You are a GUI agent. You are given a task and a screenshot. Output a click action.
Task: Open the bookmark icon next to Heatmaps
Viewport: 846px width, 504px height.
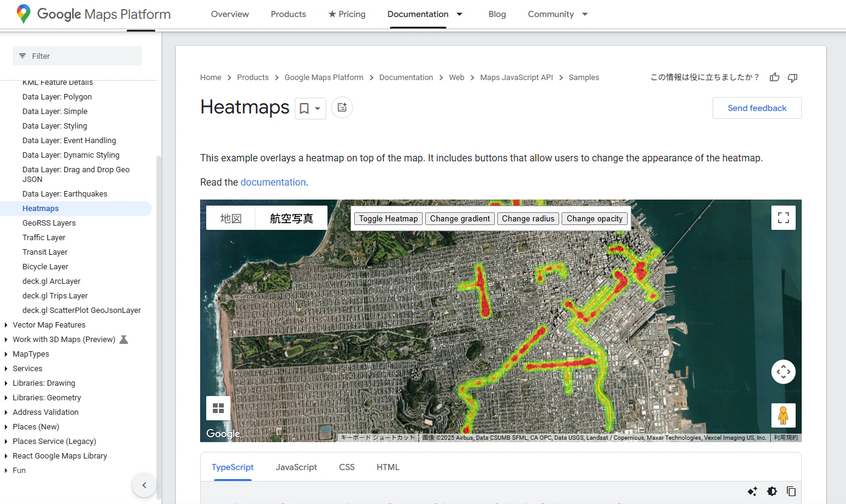(304, 108)
